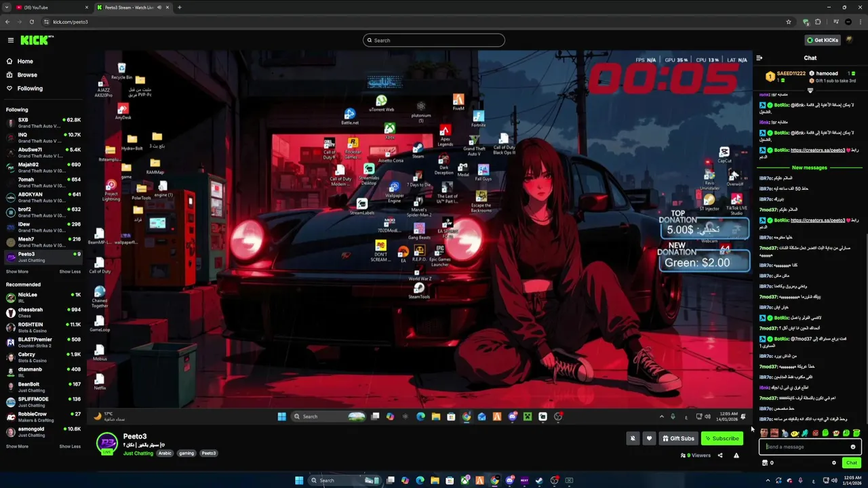Screen dimensions: 868x488
Task: Follow channel with heart icon
Action: click(x=649, y=439)
